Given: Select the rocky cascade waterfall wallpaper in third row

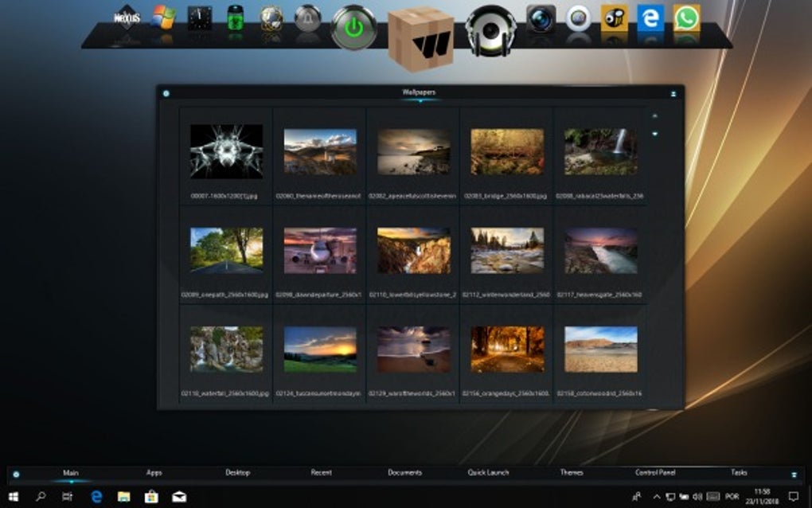Looking at the screenshot, I should pos(226,349).
